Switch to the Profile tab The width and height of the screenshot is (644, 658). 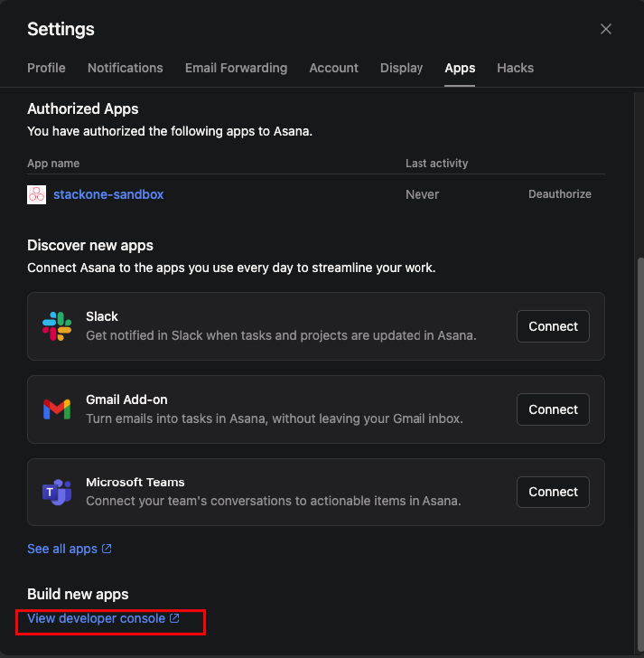46,68
